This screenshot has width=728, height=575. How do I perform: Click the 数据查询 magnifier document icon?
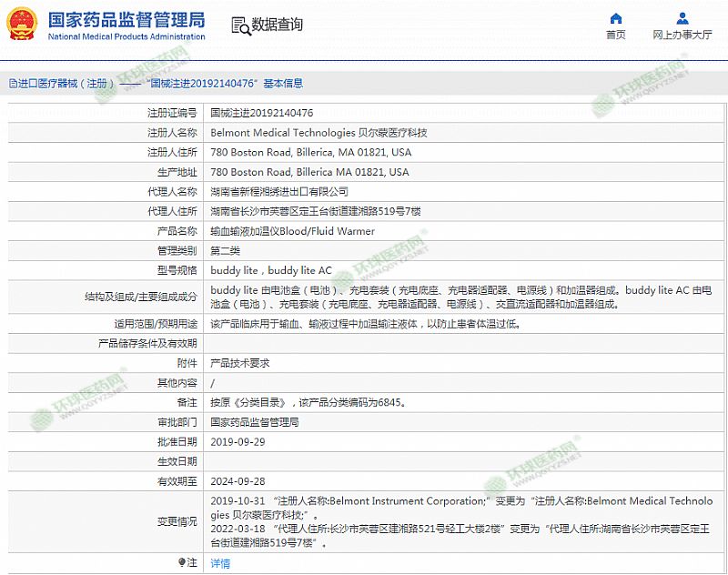(x=239, y=25)
